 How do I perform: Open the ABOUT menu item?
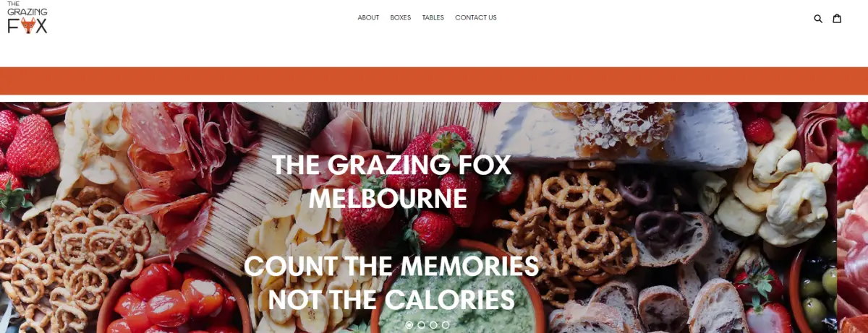point(368,18)
